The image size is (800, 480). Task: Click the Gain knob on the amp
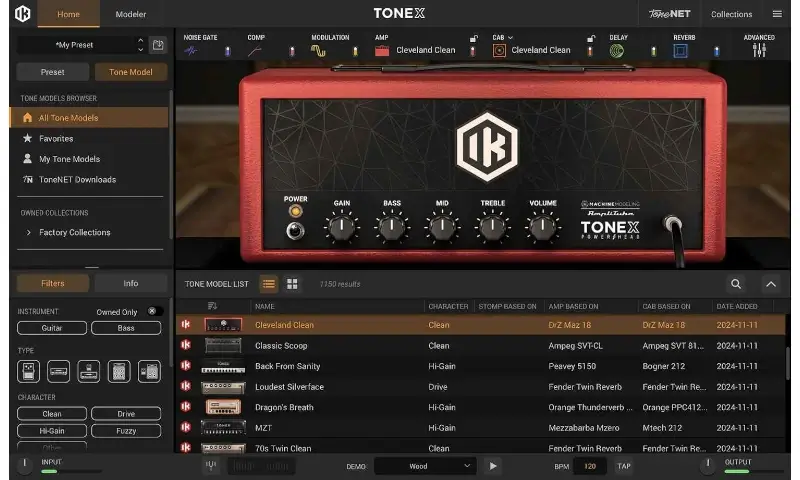[x=341, y=228]
